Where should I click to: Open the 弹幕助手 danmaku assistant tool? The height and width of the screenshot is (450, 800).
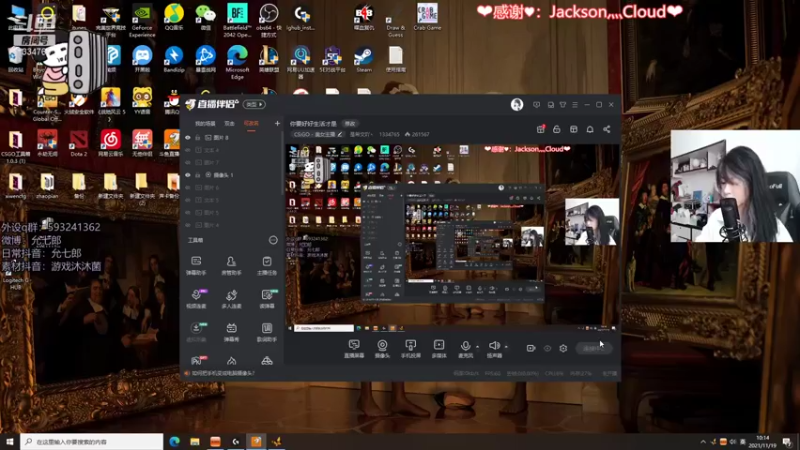196,266
